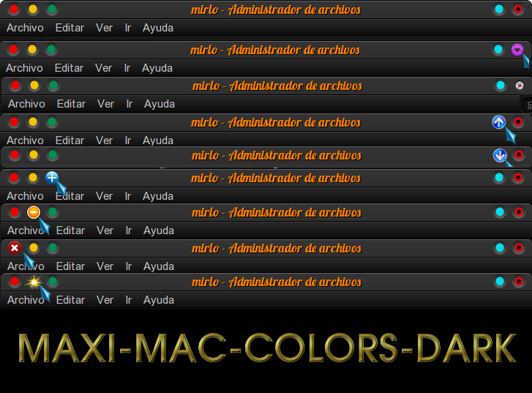Image resolution: width=532 pixels, height=393 pixels.
Task: Click the white pressed button with red dot
Action: (519, 86)
